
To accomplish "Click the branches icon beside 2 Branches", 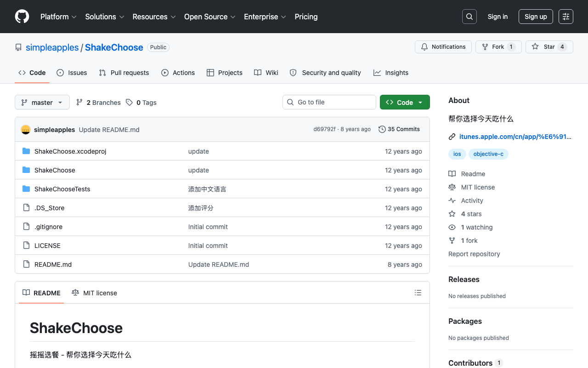I will pos(79,102).
